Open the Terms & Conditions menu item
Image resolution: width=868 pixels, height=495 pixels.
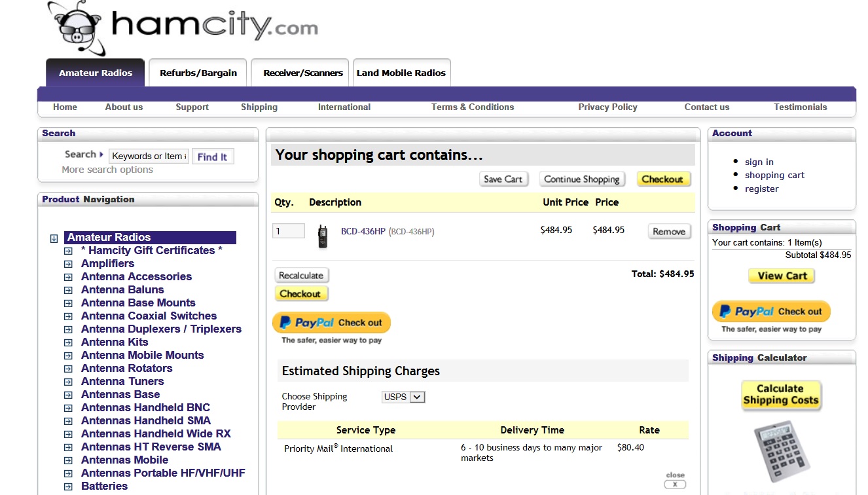(473, 107)
